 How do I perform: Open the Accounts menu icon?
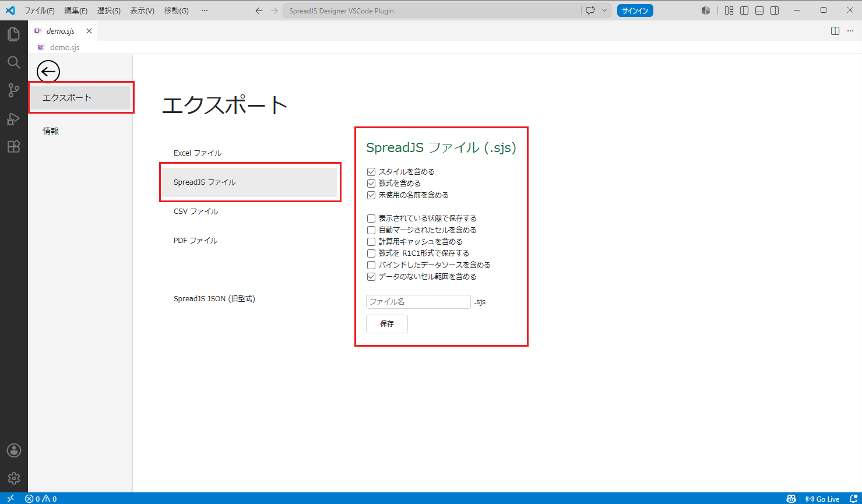click(x=13, y=450)
